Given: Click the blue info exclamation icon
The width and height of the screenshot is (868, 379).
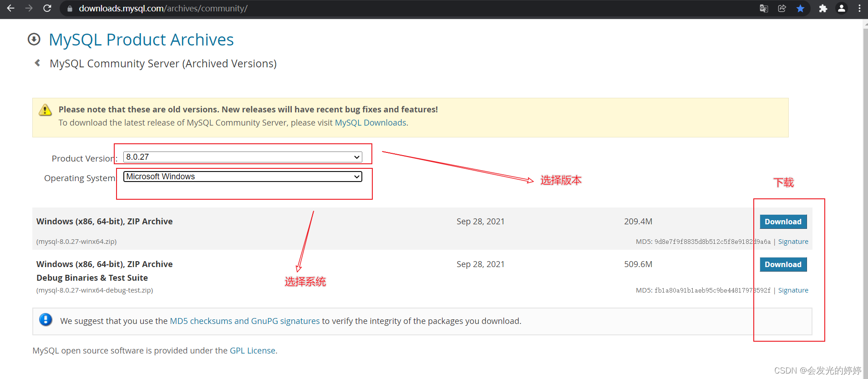Looking at the screenshot, I should point(46,320).
